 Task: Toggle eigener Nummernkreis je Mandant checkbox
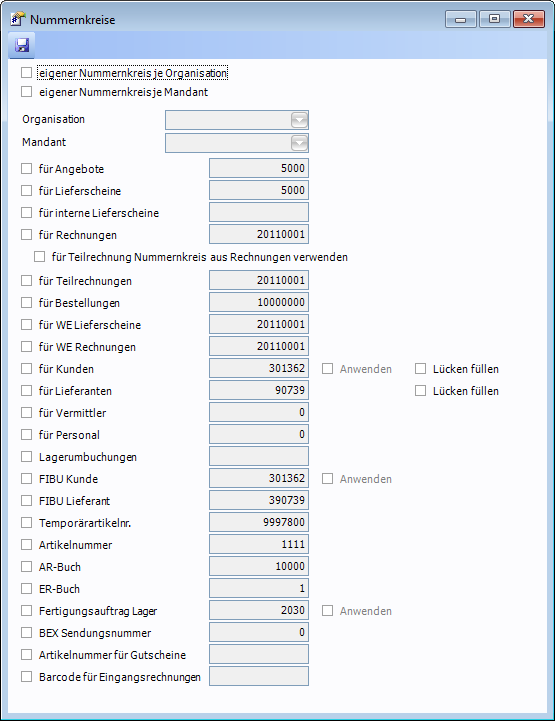[x=27, y=92]
